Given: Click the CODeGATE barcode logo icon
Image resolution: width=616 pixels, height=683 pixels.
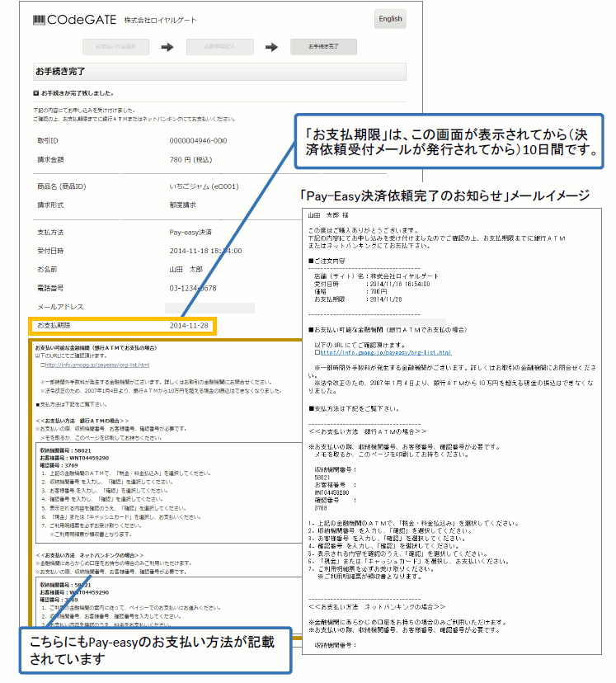Looking at the screenshot, I should pos(39,19).
